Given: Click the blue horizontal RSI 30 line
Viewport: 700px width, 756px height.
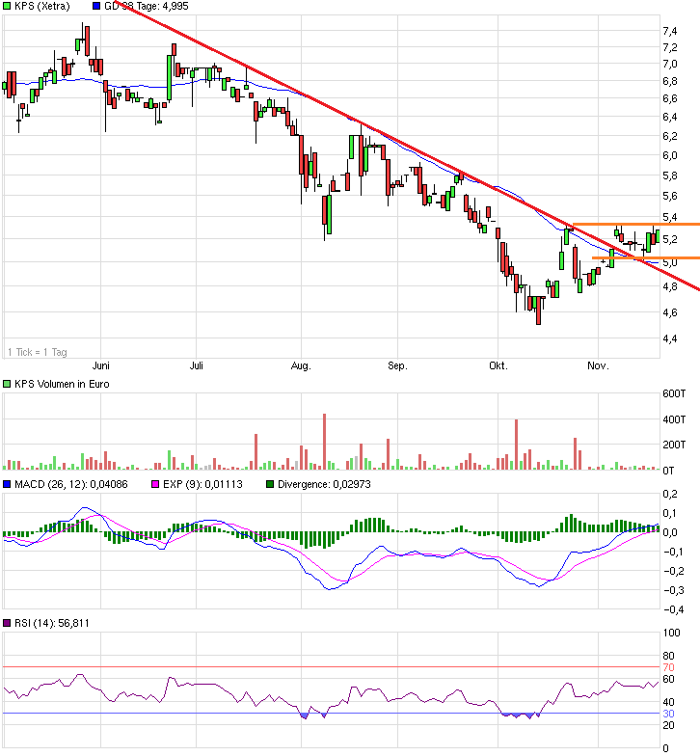Looking at the screenshot, I should point(331,714).
